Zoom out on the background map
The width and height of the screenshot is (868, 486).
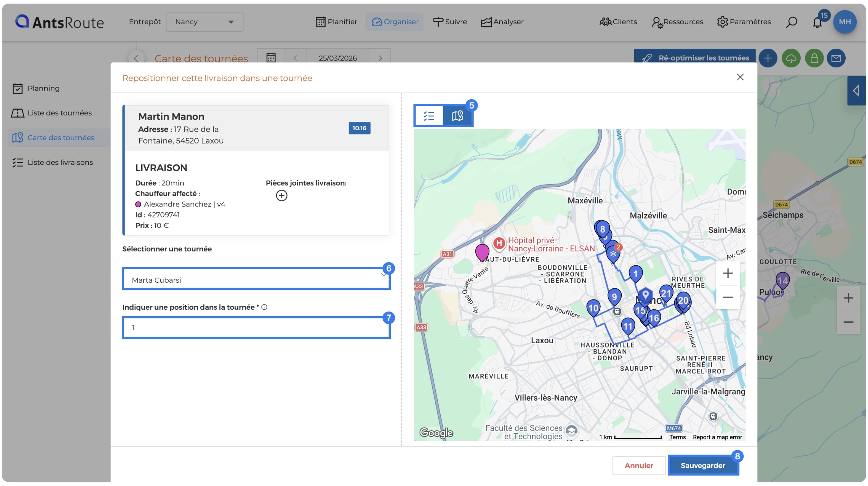[x=848, y=322]
